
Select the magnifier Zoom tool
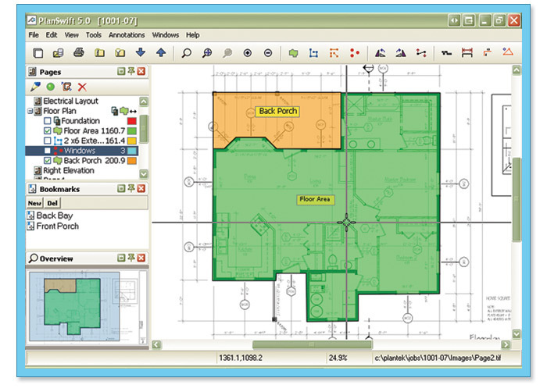pyautogui.click(x=186, y=53)
